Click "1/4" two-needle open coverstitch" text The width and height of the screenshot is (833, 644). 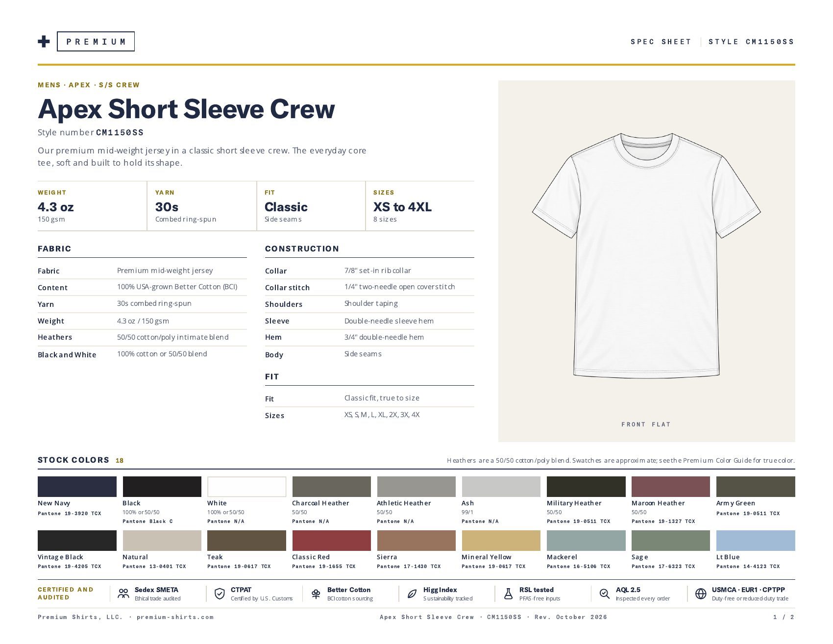point(400,287)
